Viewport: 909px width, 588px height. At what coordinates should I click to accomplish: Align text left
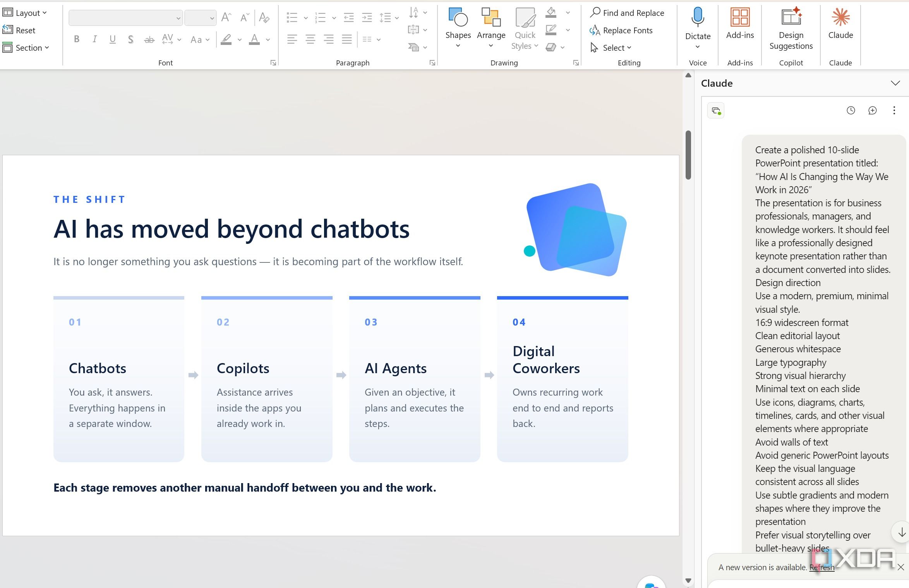click(x=292, y=39)
